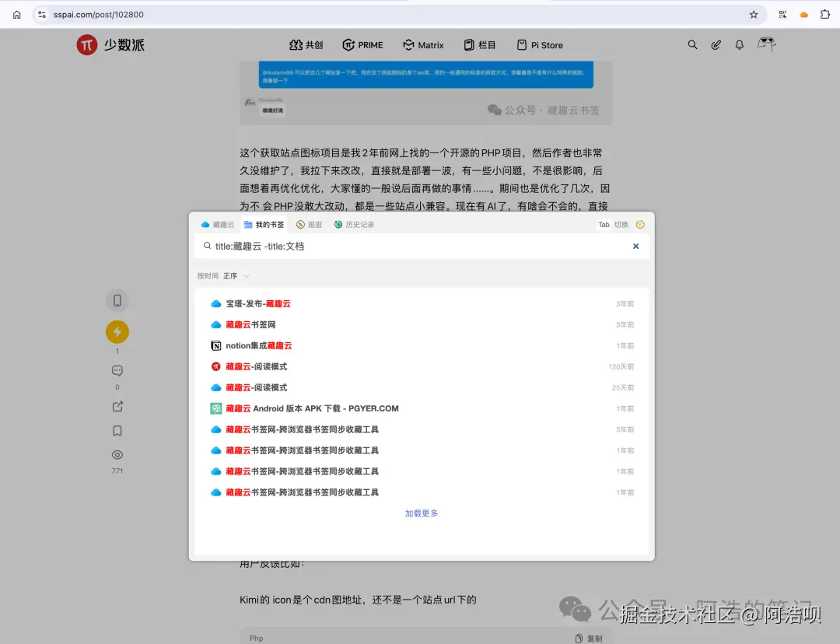Image resolution: width=840 pixels, height=644 pixels.
Task: Open Pi Store
Action: [x=540, y=45]
